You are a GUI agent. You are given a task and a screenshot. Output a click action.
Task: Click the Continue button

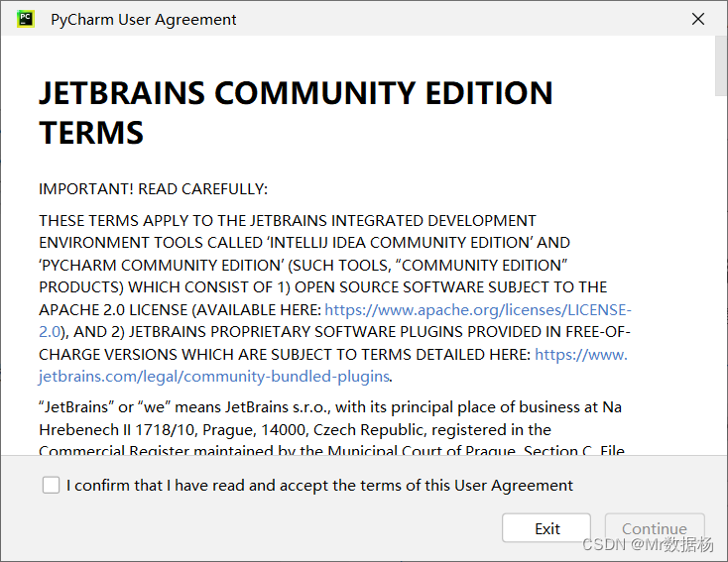(x=655, y=528)
